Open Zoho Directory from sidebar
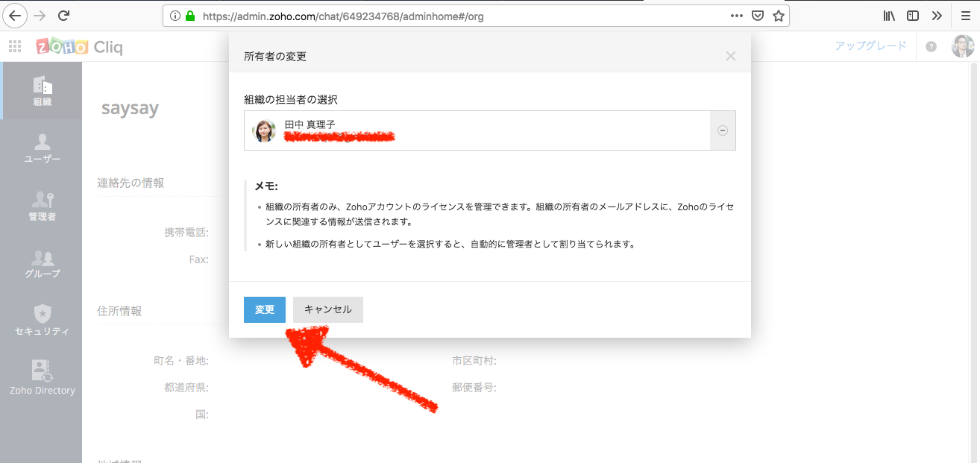This screenshot has height=463, width=980. pos(43,378)
